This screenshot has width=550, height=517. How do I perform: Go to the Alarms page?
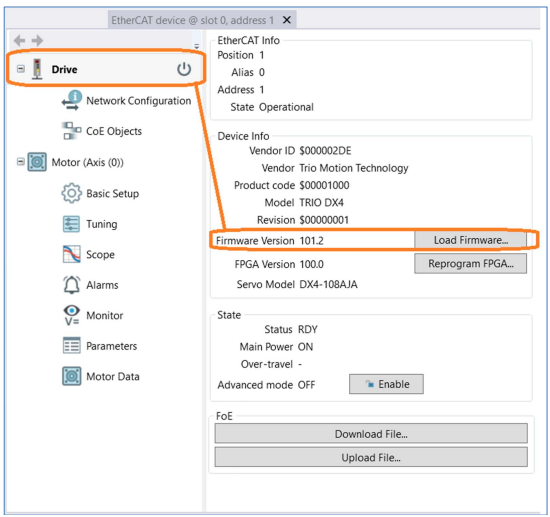[x=102, y=285]
